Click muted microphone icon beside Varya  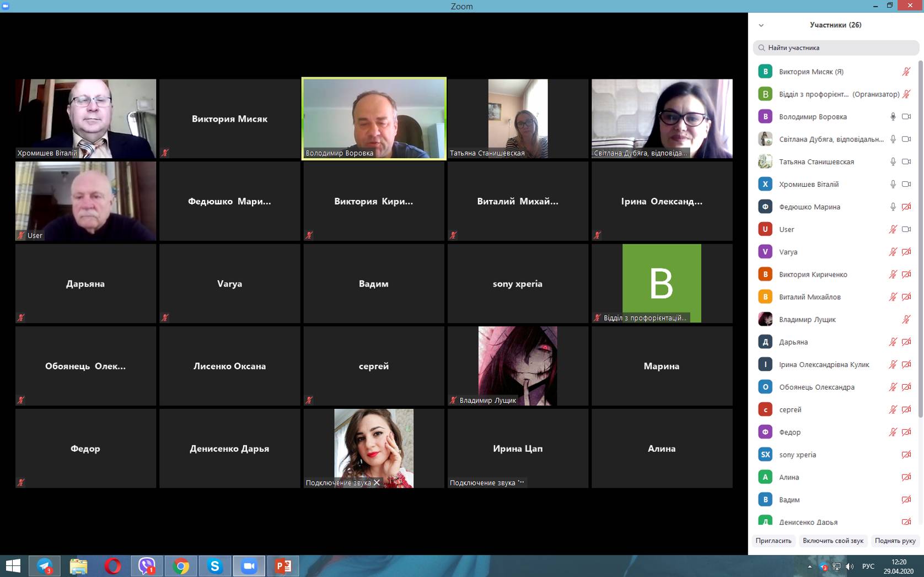[x=893, y=252]
